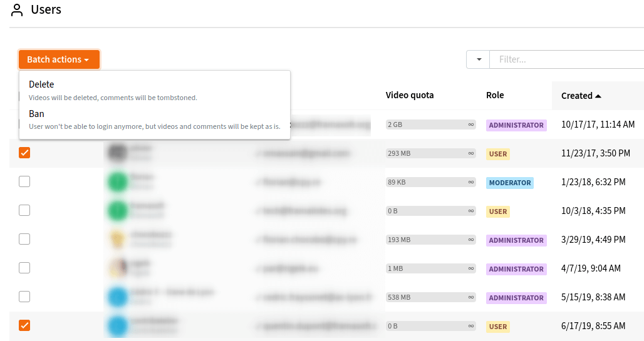This screenshot has width=644, height=341.
Task: Choose Ban from batch actions menu
Action: [36, 114]
